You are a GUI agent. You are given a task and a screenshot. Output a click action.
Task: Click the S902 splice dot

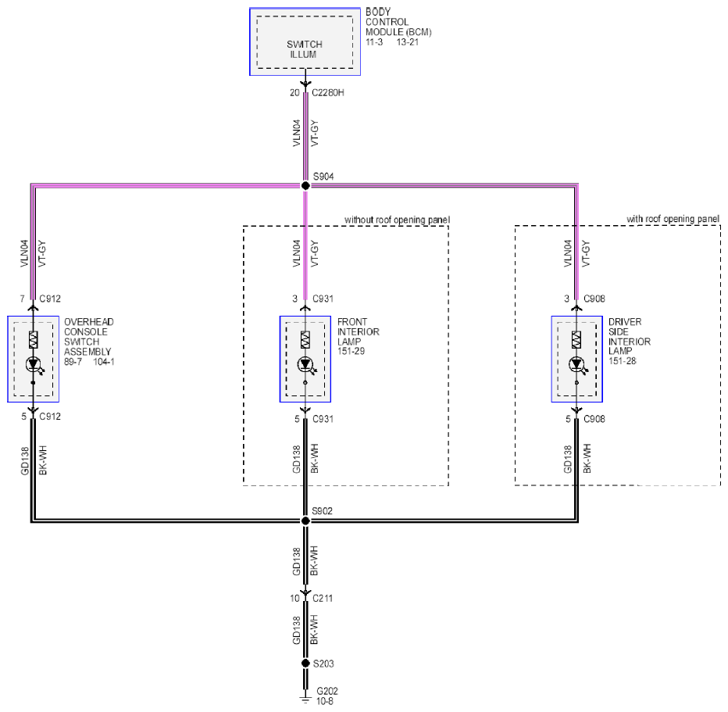pos(305,521)
